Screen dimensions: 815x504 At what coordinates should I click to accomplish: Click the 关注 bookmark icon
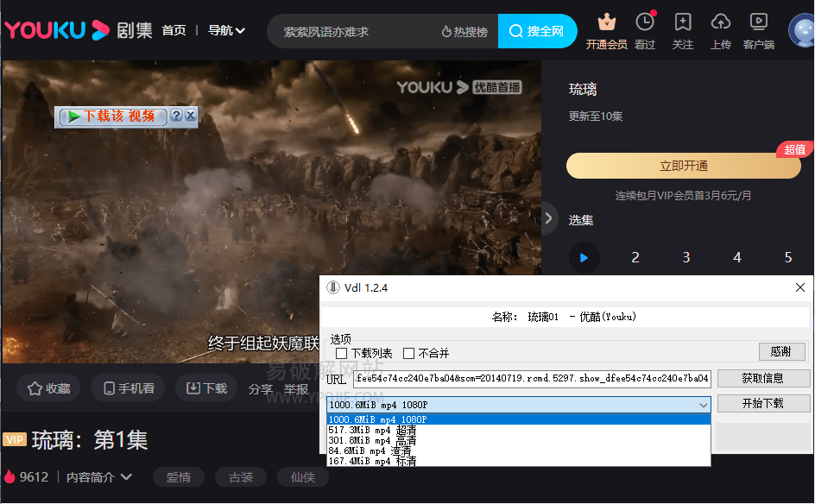683,22
